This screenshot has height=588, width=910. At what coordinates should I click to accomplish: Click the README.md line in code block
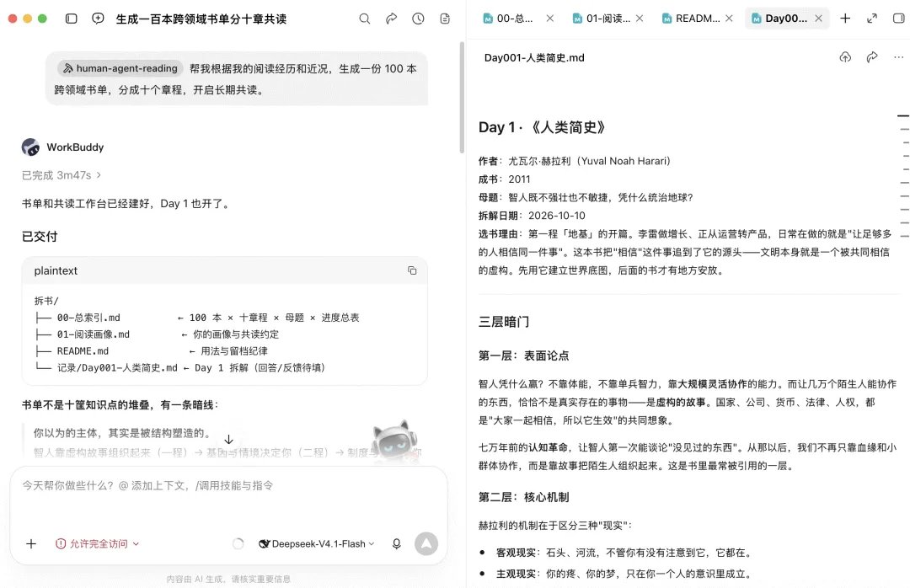[x=151, y=351]
